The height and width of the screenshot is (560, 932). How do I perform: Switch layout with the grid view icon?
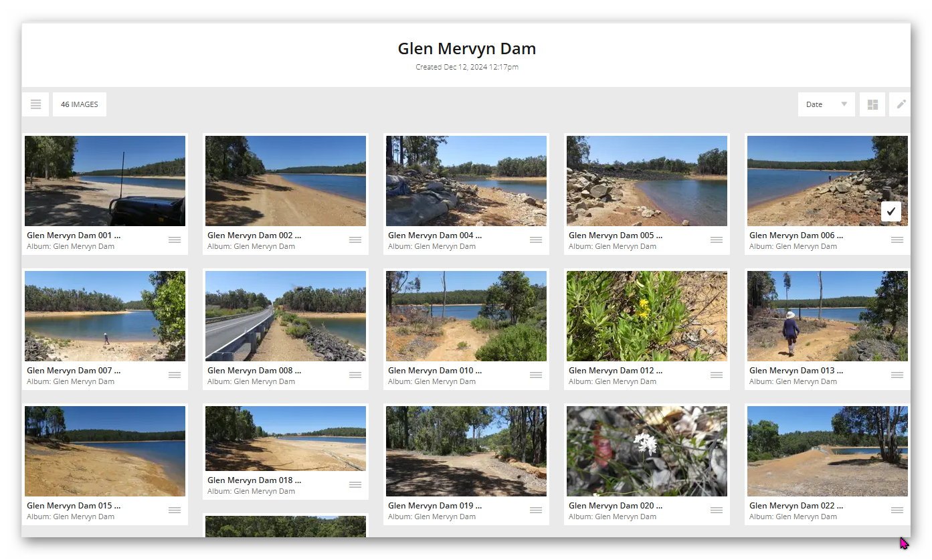(x=872, y=104)
